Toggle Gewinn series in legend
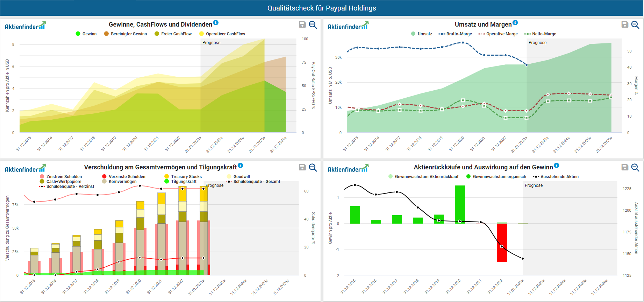Image resolution: width=644 pixels, height=302 pixels. pyautogui.click(x=86, y=34)
